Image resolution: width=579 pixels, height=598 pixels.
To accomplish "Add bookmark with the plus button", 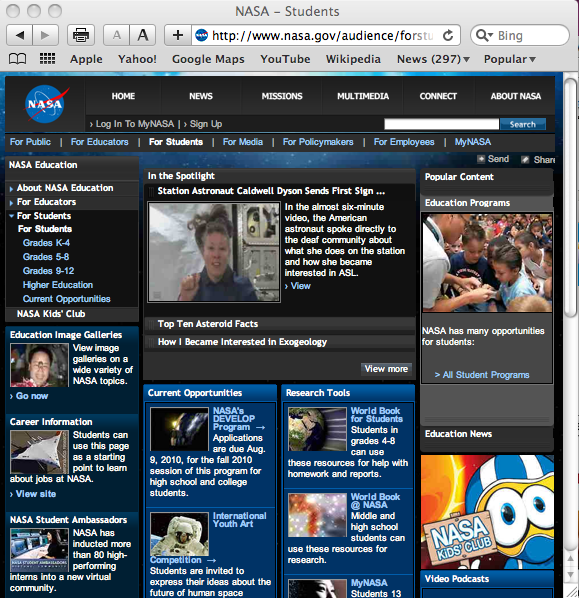I will pos(178,35).
